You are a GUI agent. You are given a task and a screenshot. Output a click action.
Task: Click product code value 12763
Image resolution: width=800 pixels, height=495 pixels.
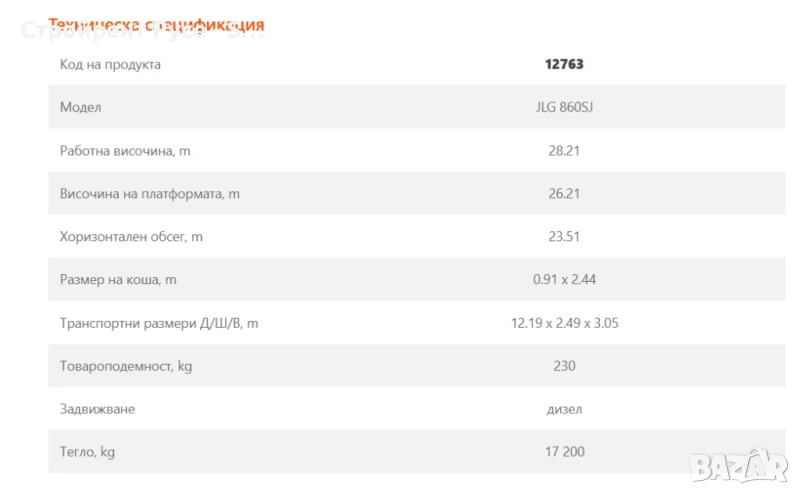[x=564, y=64]
